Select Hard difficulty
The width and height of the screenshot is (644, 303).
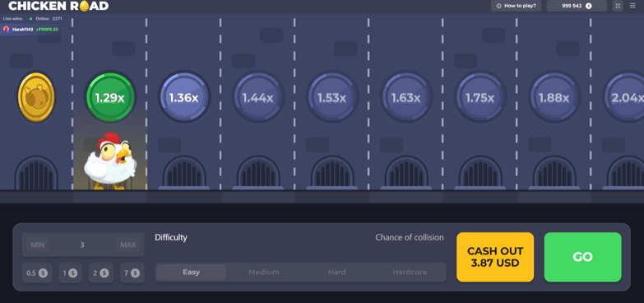tap(336, 273)
